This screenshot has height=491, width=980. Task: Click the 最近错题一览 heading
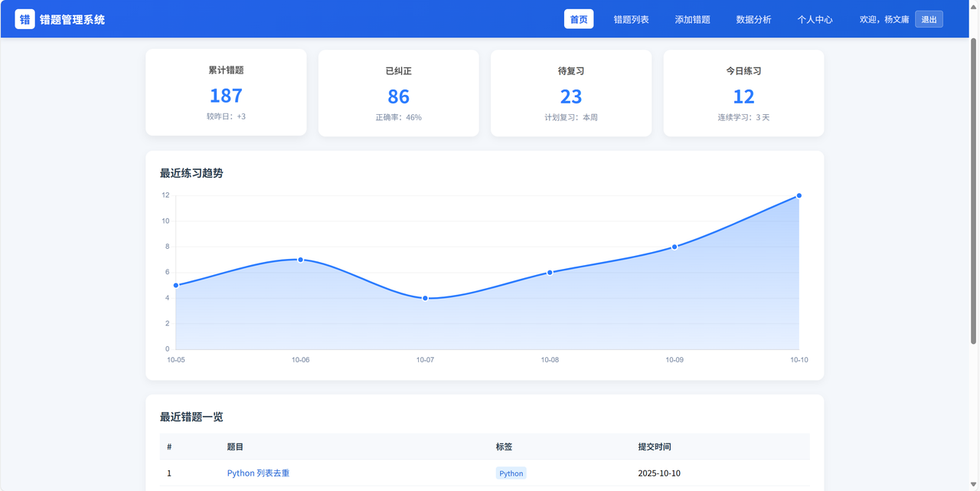191,417
